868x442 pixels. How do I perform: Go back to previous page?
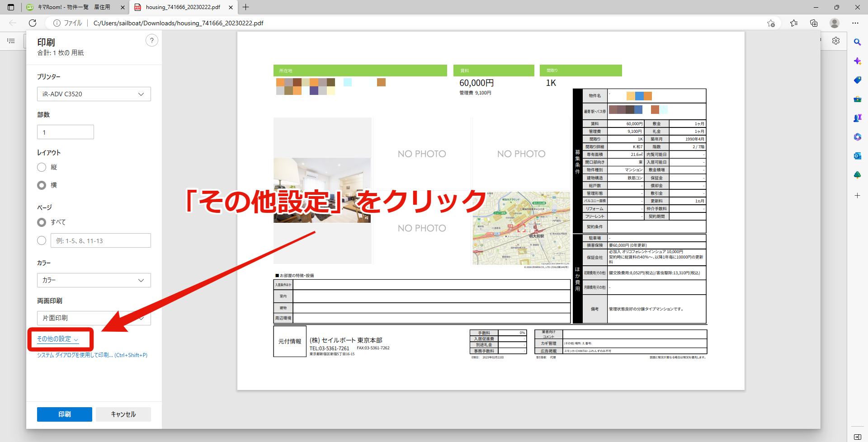[13, 23]
